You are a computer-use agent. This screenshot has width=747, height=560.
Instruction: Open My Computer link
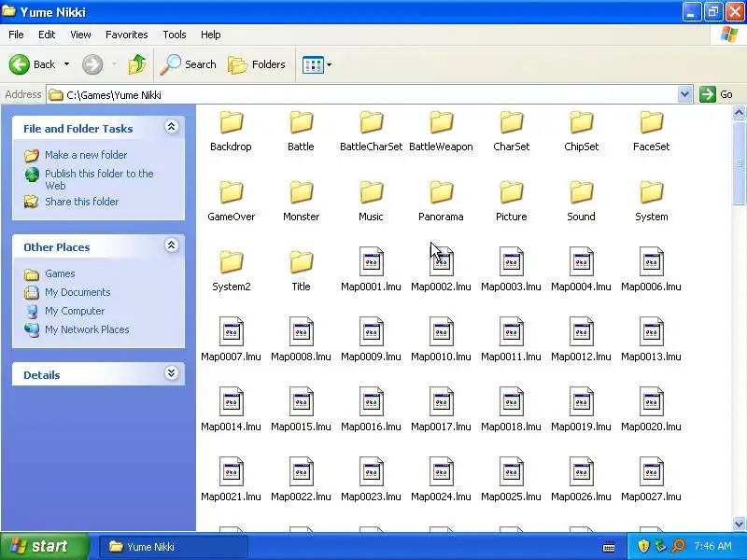click(x=75, y=311)
